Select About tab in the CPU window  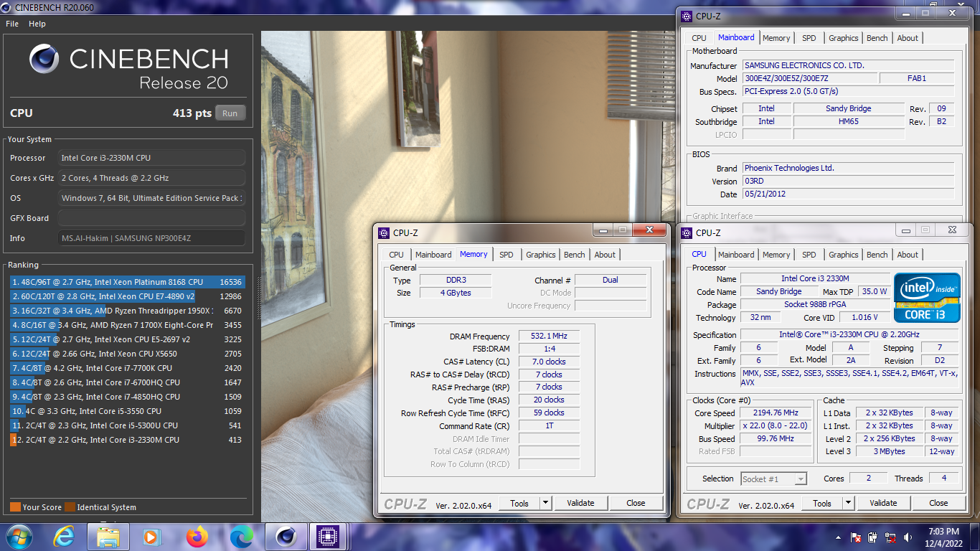(x=908, y=255)
